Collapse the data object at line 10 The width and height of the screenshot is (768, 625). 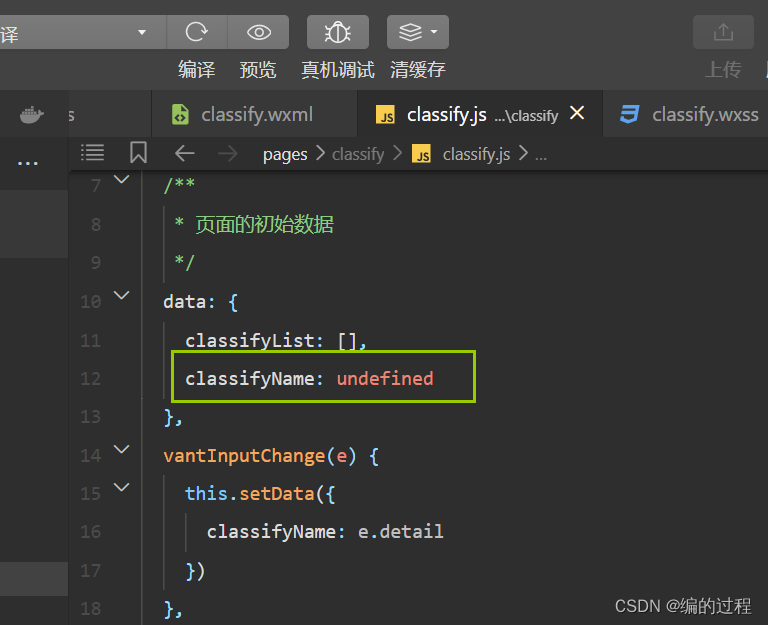pos(121,295)
